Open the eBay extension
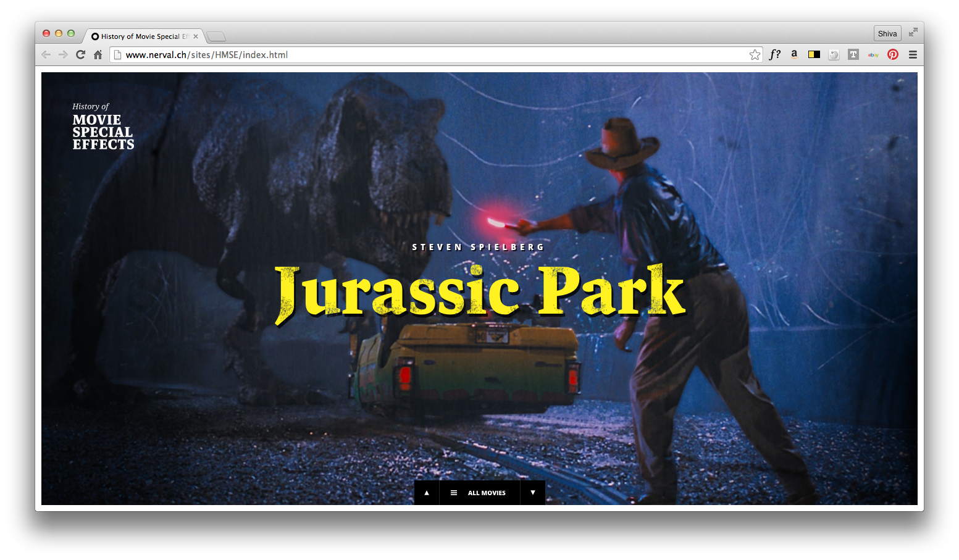This screenshot has height=560, width=959. click(x=873, y=54)
